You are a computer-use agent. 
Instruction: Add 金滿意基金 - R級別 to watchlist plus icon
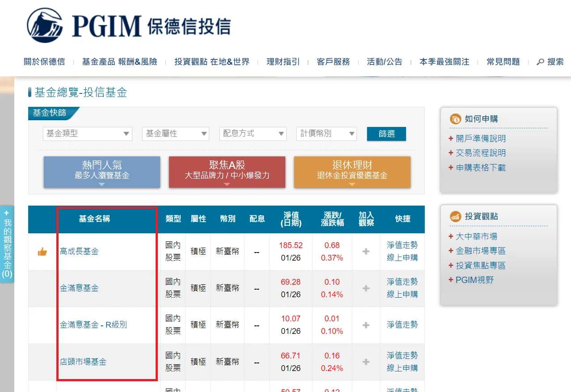coord(366,325)
